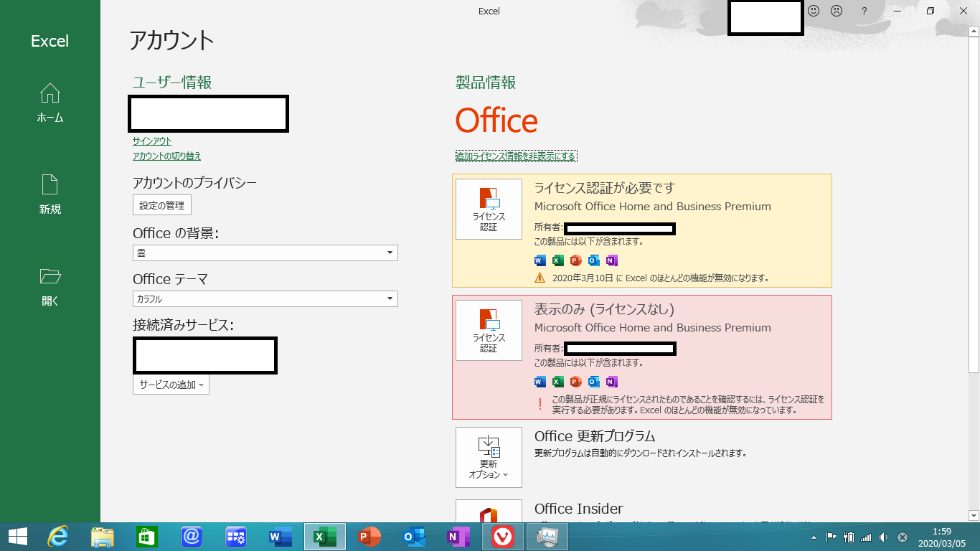The height and width of the screenshot is (551, 980).
Task: Open the smiley feedback icon in the title bar
Action: (x=813, y=11)
